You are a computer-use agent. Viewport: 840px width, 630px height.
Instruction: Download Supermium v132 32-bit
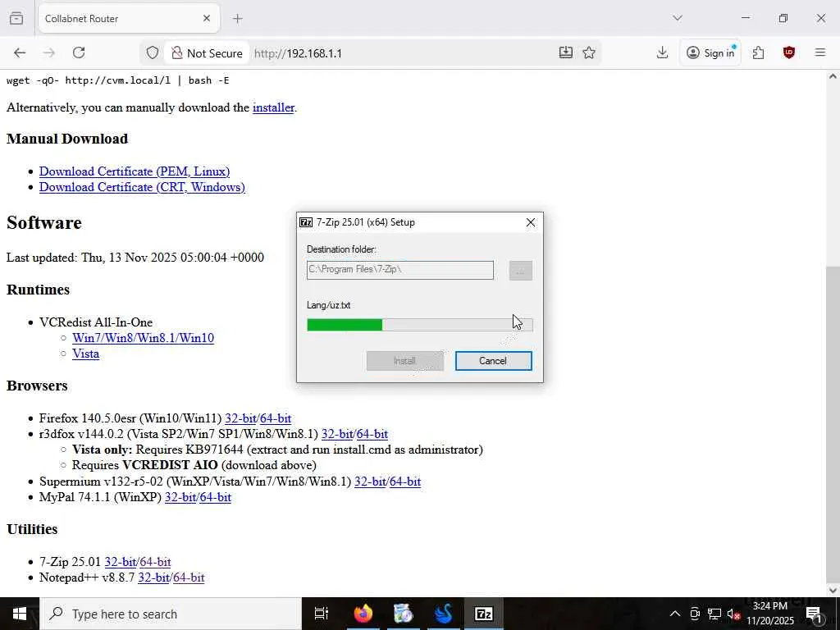[x=370, y=482]
